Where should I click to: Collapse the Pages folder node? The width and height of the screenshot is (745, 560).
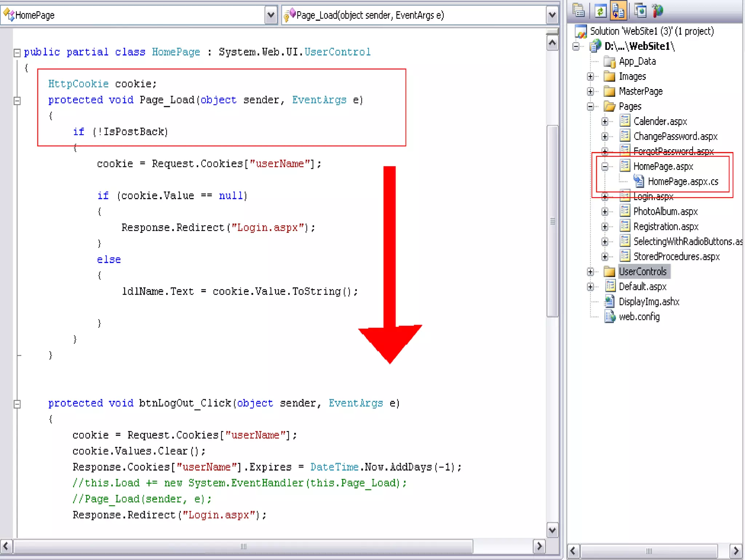click(590, 106)
